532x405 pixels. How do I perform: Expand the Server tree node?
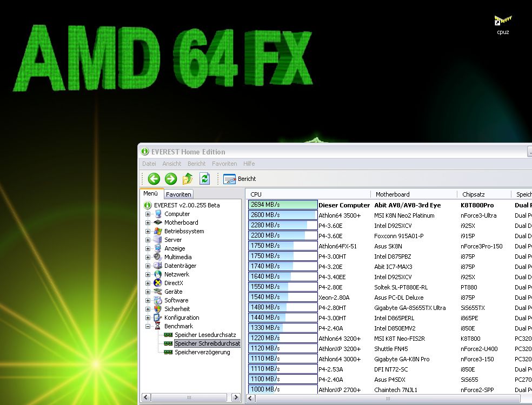tap(148, 240)
